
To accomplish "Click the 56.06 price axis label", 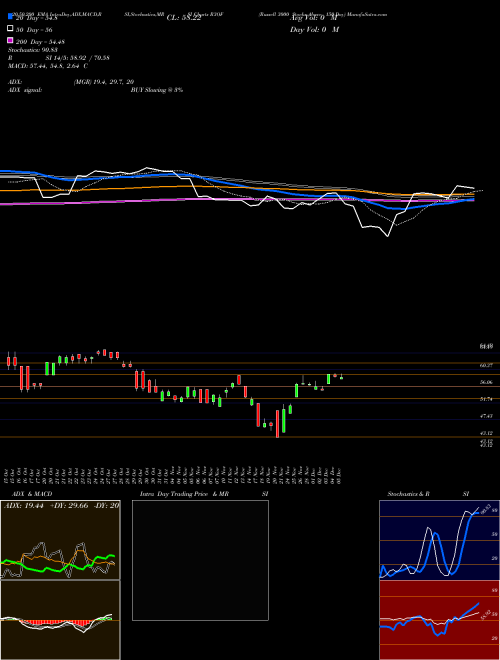I will point(486,382).
